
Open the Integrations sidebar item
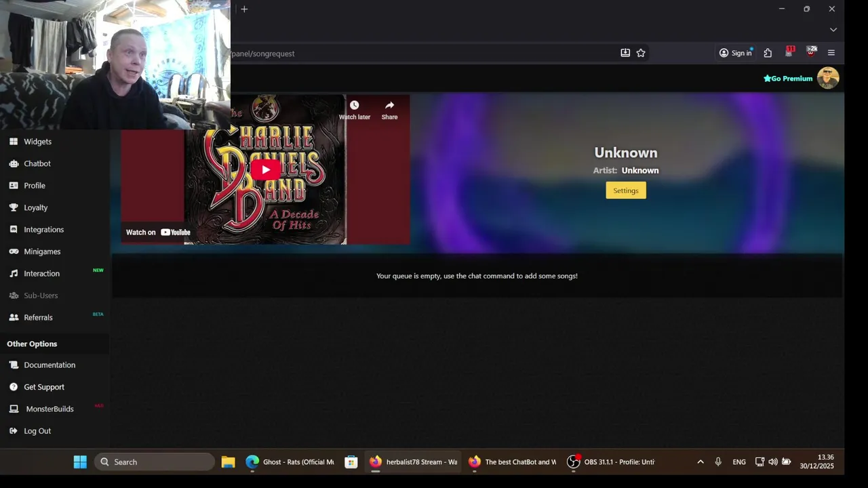click(43, 230)
